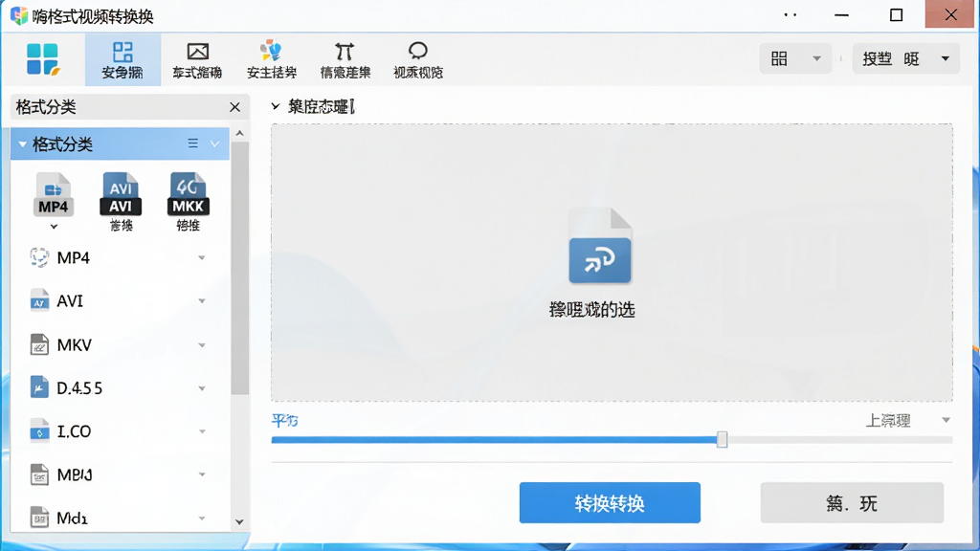This screenshot has width=980, height=551.
Task: Select the large AVI format icon
Action: tap(121, 195)
